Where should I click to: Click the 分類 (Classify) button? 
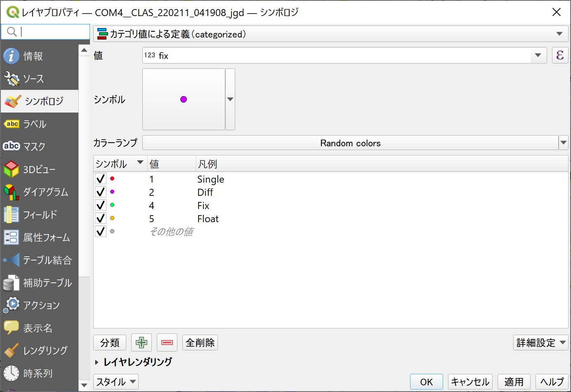[109, 342]
